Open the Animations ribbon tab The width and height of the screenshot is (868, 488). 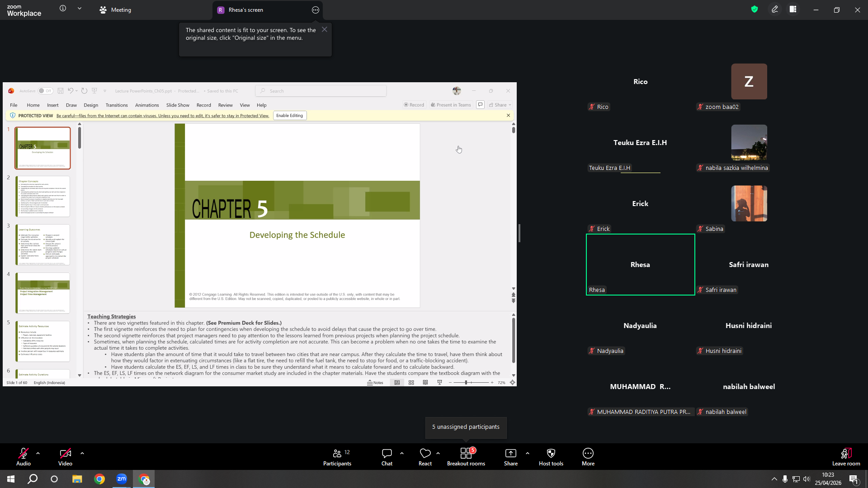[x=147, y=105]
